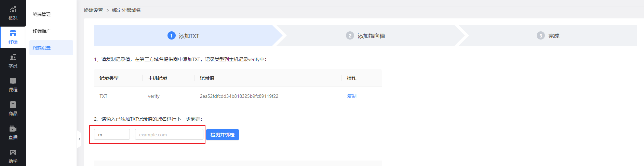Image resolution: width=644 pixels, height=166 pixels.
Task: Select step 2 添加指向值
Action: [x=365, y=36]
